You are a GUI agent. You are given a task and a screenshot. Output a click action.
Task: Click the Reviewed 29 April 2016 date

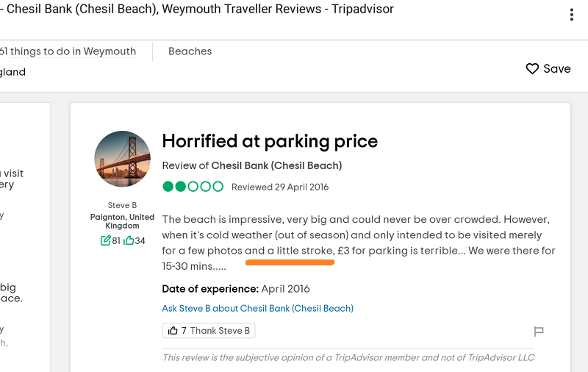280,187
